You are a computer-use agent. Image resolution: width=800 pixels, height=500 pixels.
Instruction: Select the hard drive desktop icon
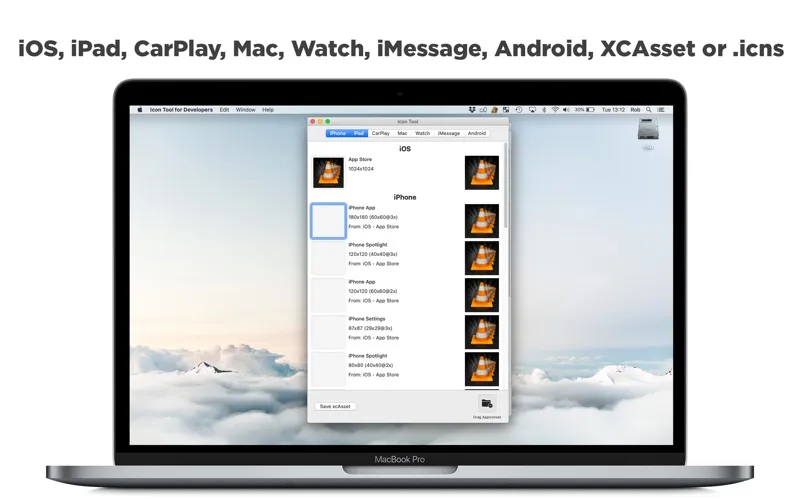(648, 129)
